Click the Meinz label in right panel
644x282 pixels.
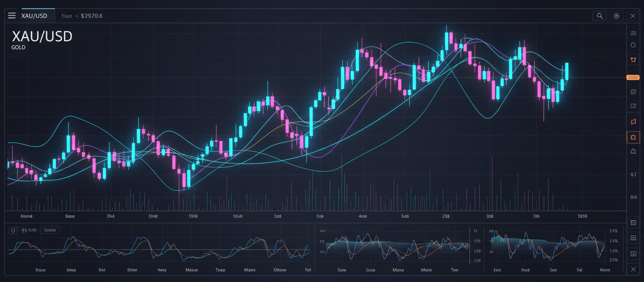[x=605, y=270]
